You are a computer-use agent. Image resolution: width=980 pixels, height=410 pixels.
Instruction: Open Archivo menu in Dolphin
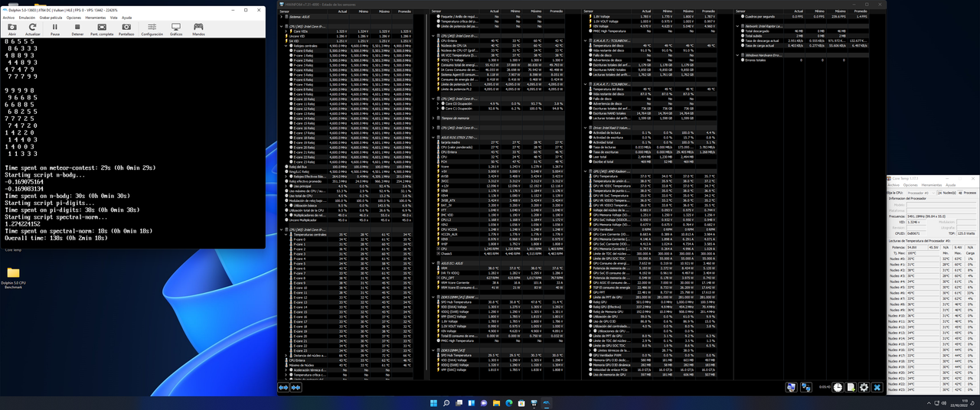tap(8, 17)
